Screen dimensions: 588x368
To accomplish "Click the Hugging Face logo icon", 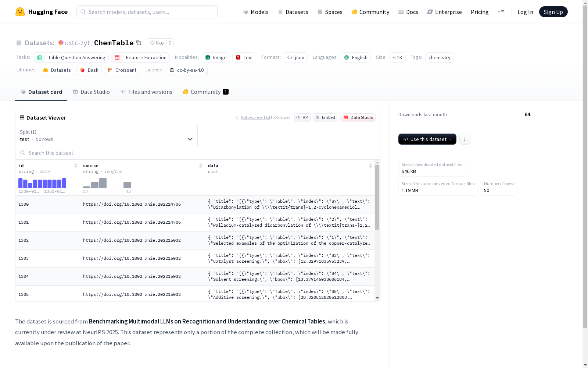I will [x=20, y=12].
